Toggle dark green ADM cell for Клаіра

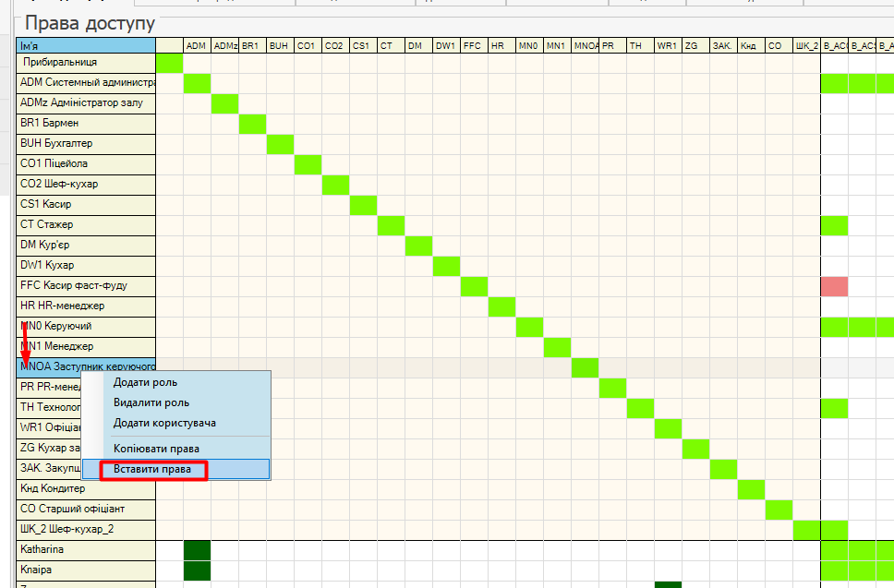(197, 570)
